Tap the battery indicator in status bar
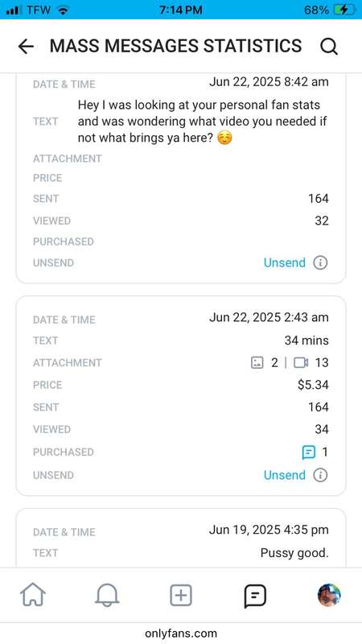 point(343,10)
